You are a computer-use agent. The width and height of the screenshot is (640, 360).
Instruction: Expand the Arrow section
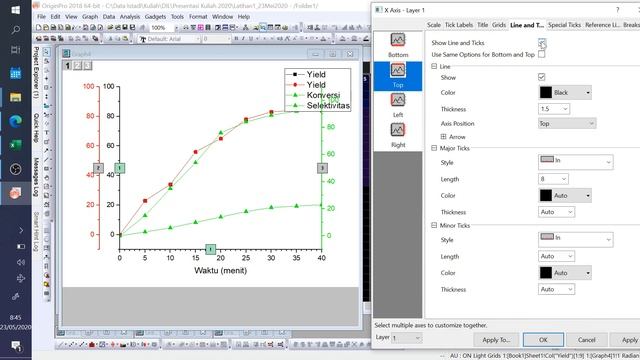443,137
